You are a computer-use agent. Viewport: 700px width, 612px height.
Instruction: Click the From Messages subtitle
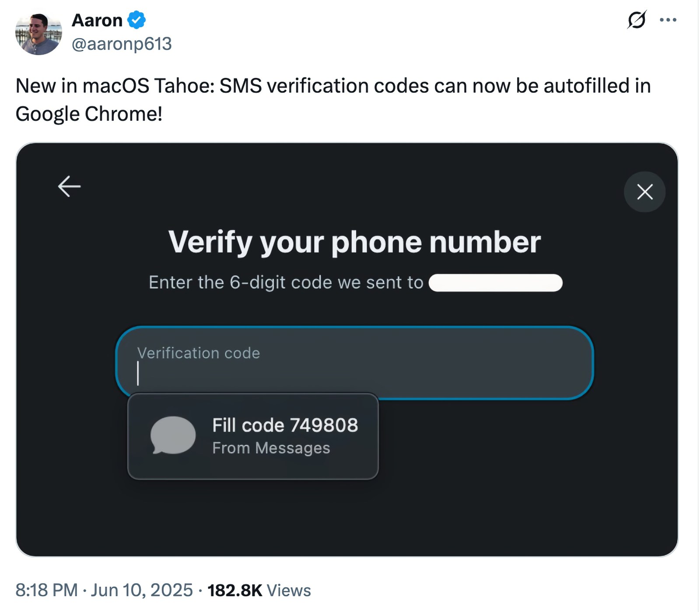tap(271, 448)
